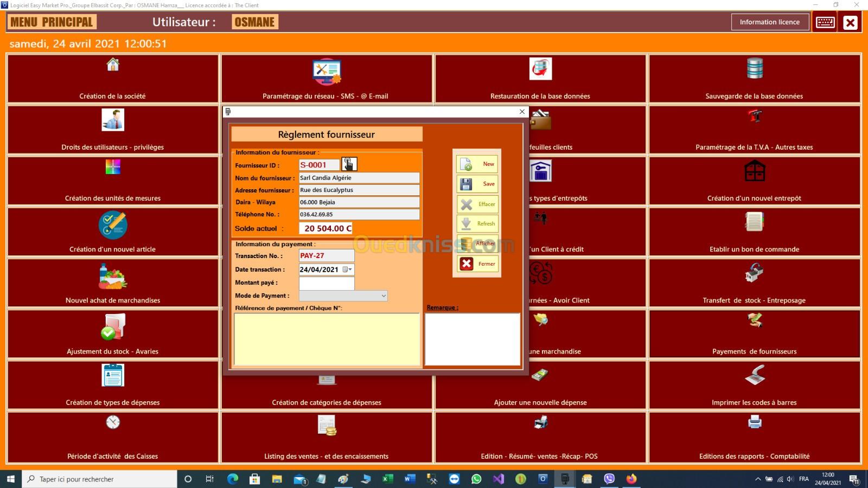
Task: Open Création de la société tile
Action: click(x=113, y=79)
